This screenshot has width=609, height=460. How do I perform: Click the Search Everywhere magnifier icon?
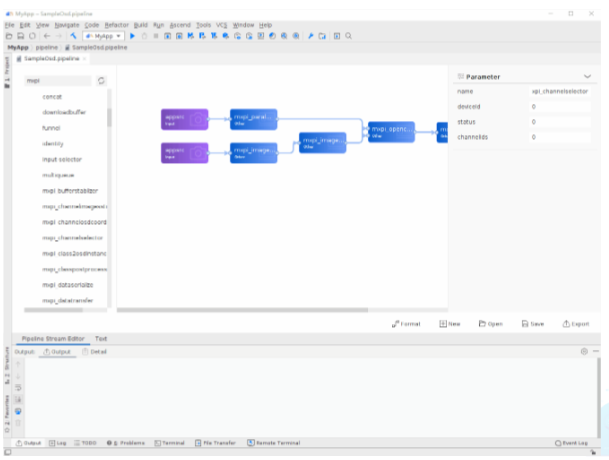(349, 36)
